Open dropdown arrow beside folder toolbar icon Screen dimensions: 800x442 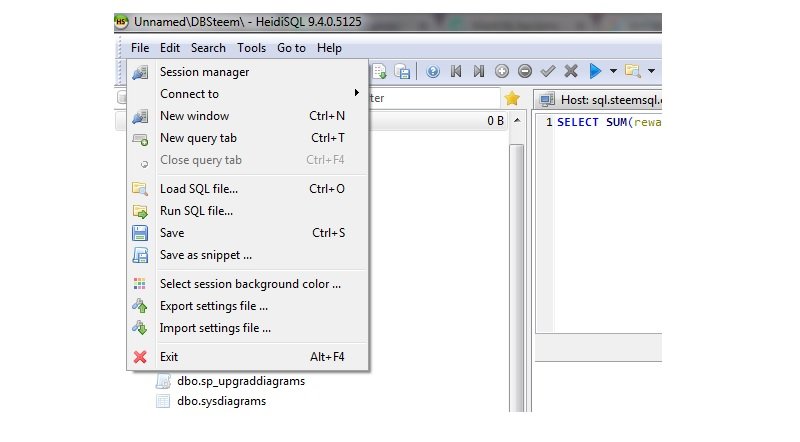point(652,71)
